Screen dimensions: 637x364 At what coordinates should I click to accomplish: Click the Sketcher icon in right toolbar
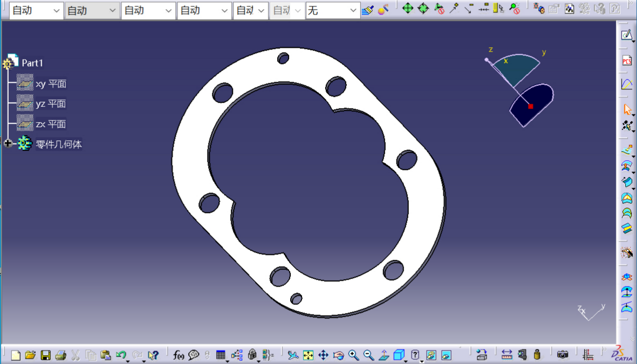[x=626, y=36]
